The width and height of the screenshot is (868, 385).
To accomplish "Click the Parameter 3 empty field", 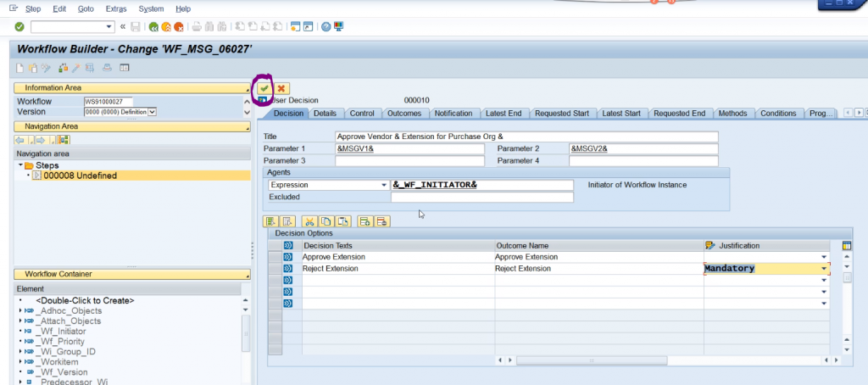I will (409, 160).
